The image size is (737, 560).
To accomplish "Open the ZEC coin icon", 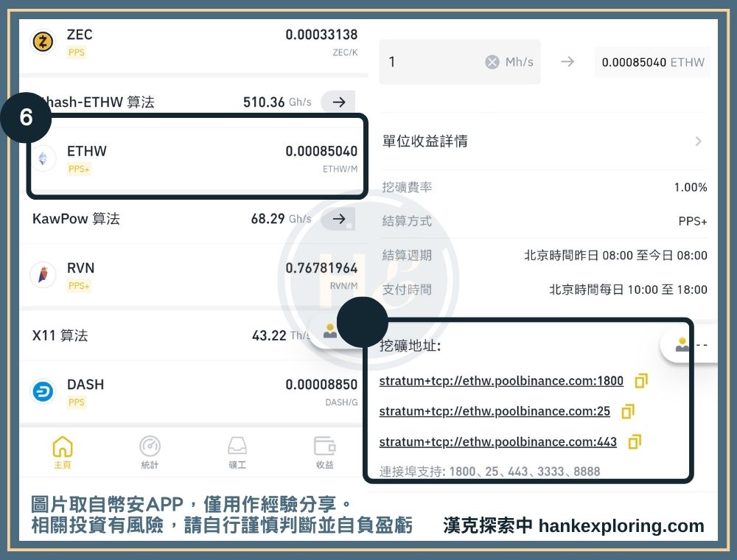I will [43, 42].
